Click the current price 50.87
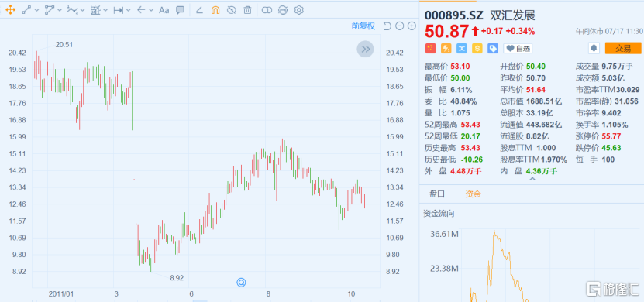 tap(446, 32)
